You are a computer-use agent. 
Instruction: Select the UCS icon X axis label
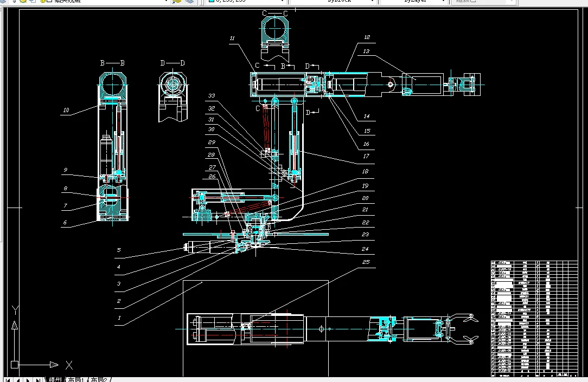(x=69, y=365)
